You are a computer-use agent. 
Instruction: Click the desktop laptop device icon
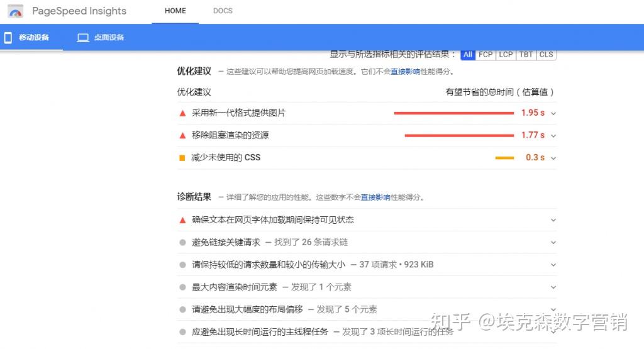82,38
